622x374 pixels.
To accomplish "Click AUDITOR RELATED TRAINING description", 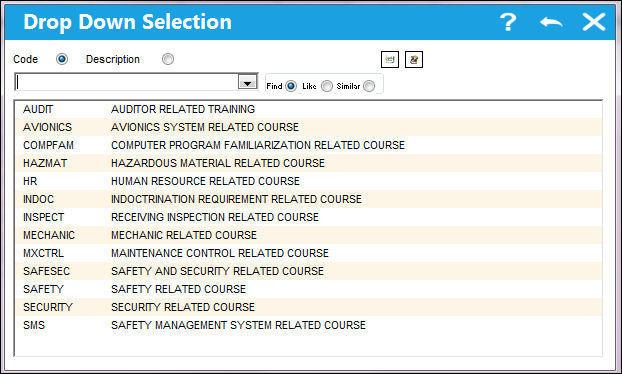I will pyautogui.click(x=183, y=109).
